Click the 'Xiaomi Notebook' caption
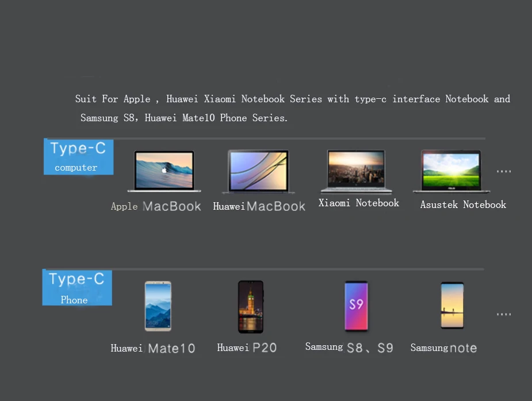The width and height of the screenshot is (532, 401). 359,203
